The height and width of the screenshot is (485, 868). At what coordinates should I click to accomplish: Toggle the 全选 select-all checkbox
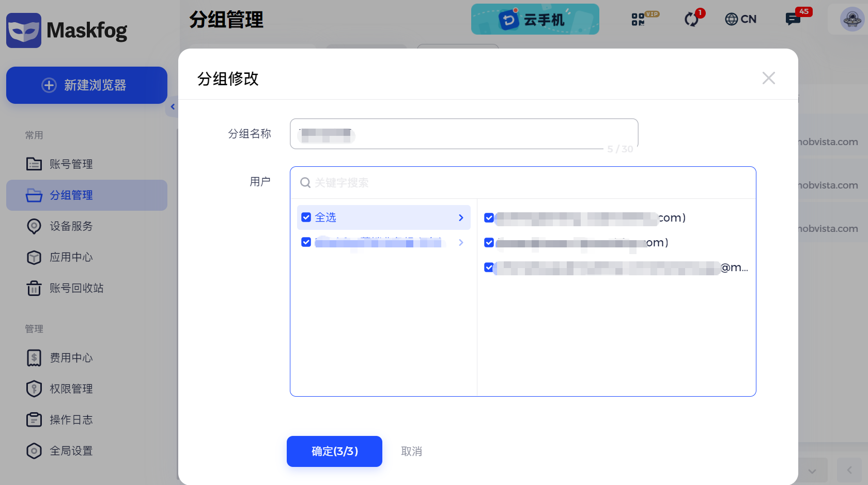(x=306, y=217)
